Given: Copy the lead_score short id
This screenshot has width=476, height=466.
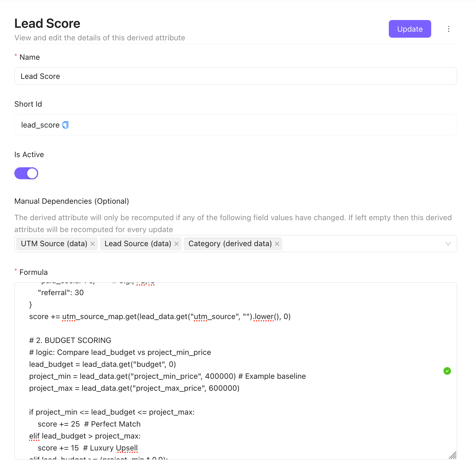Looking at the screenshot, I should pos(65,125).
